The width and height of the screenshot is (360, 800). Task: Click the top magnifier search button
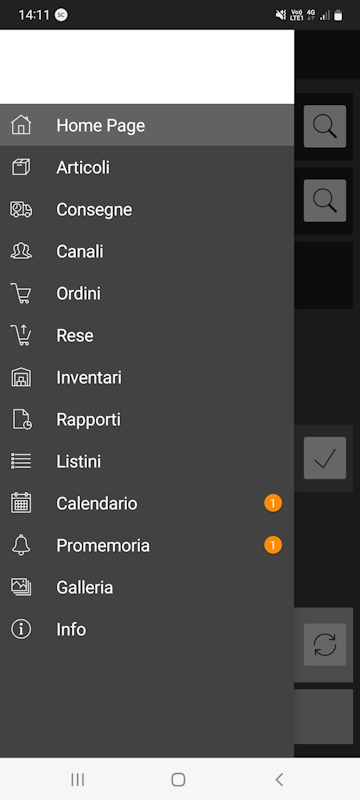[x=325, y=127]
